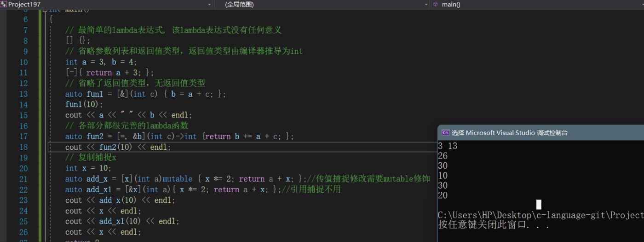This screenshot has height=242, width=644.
Task: Click line number 18 in the gutter
Action: coord(23,147)
